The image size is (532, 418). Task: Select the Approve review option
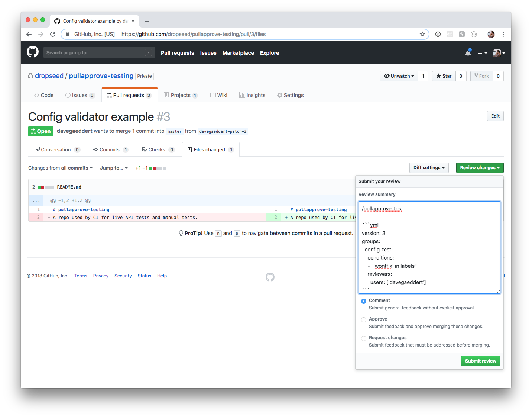363,319
